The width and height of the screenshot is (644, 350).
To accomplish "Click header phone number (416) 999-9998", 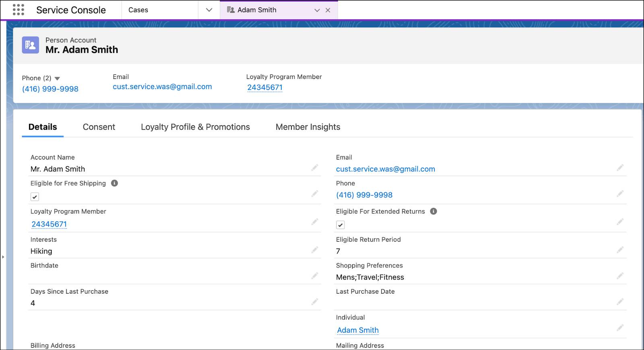I will pyautogui.click(x=50, y=89).
